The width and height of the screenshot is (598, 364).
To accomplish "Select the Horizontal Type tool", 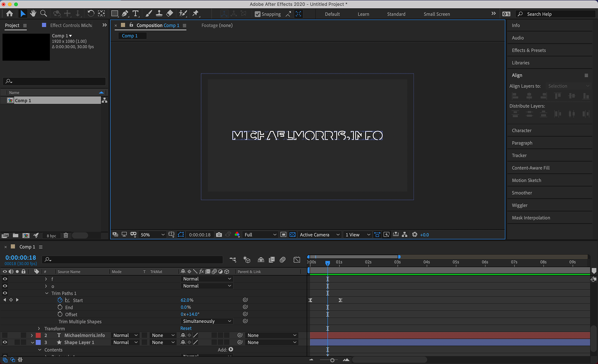I will click(x=135, y=14).
